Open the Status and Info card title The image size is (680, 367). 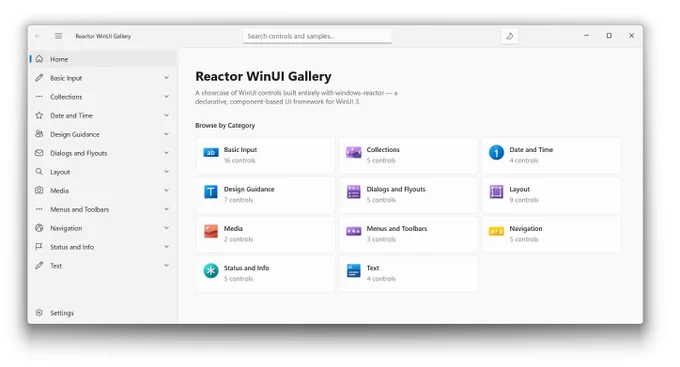coord(246,268)
